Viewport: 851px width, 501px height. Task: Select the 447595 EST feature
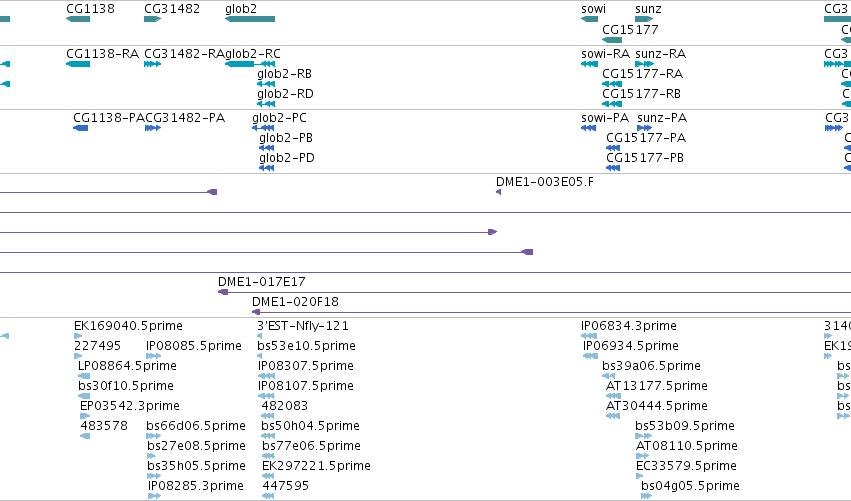(268, 496)
